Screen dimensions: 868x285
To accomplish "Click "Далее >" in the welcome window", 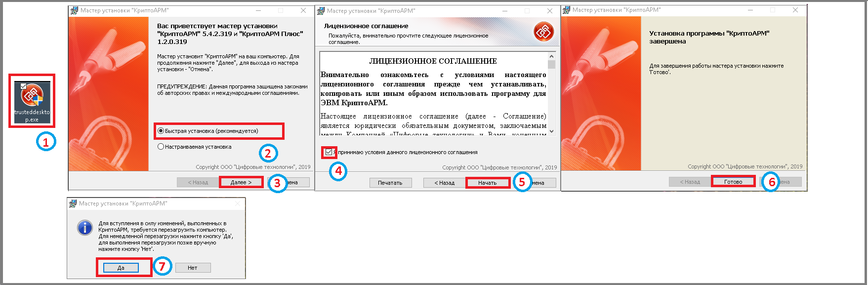I will point(241,182).
